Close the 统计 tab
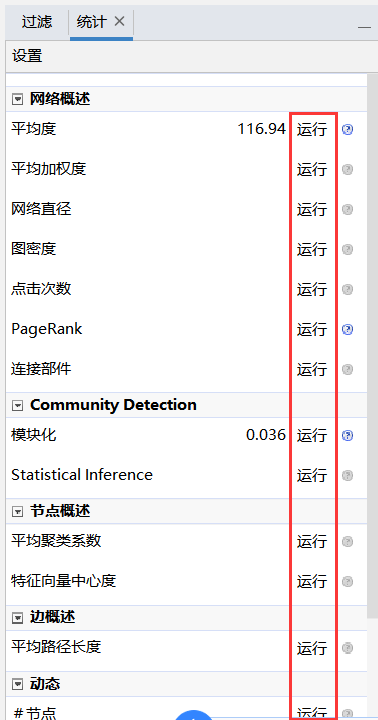The width and height of the screenshot is (378, 720). [x=119, y=21]
